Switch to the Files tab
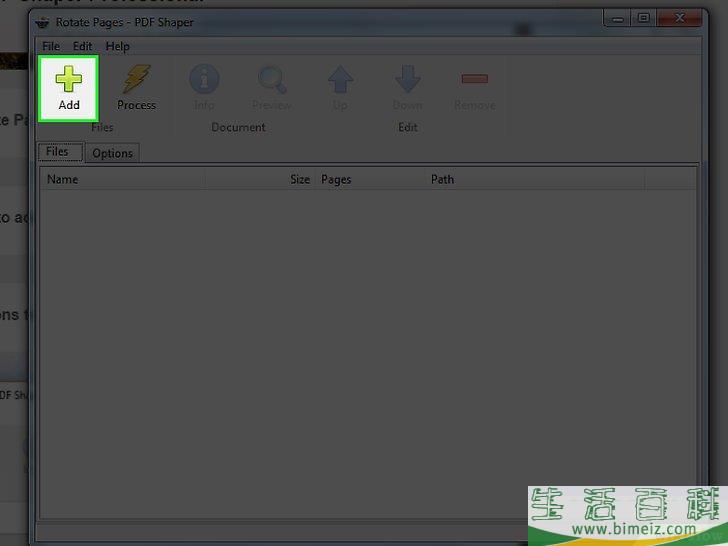The width and height of the screenshot is (728, 546). click(x=61, y=152)
